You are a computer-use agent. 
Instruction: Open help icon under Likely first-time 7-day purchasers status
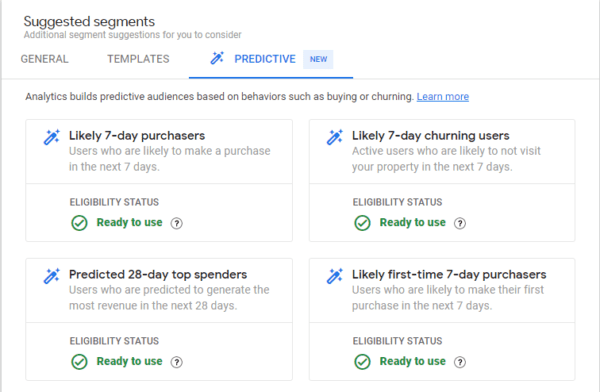click(x=460, y=362)
